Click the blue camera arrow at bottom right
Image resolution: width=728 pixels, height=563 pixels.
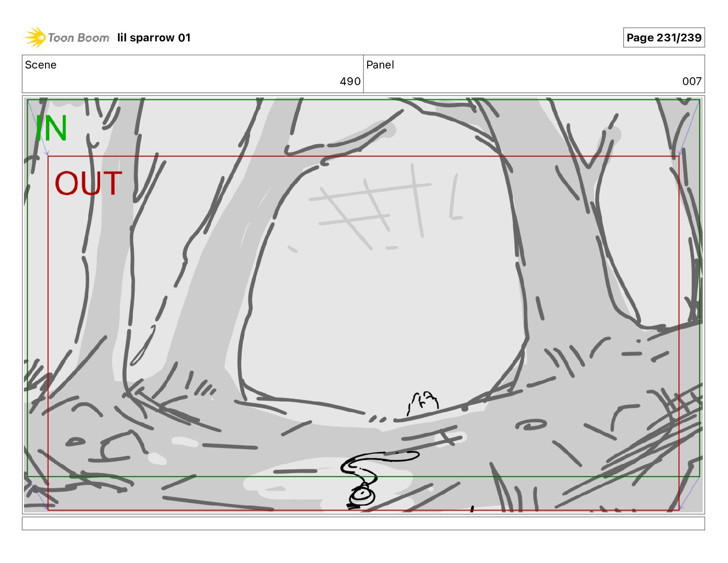point(689,493)
